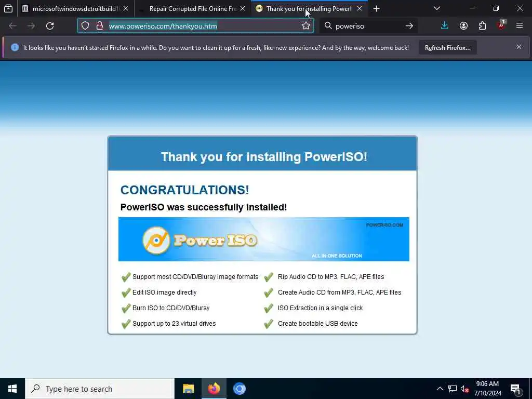532x399 pixels.
Task: Click 'Support up to 23 virtual drives' text
Action: click(174, 324)
